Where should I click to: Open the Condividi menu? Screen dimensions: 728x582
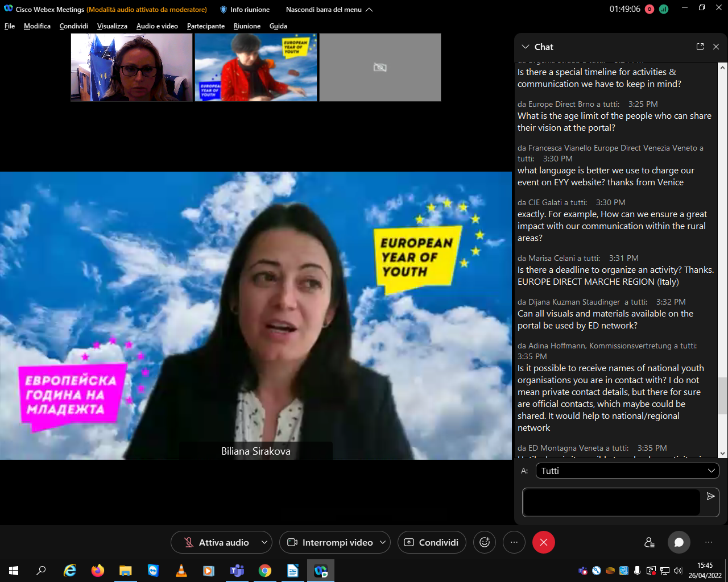pos(74,26)
